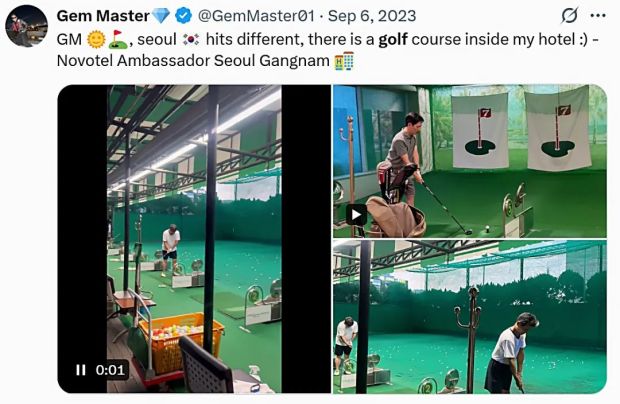
Task: Open the top-right video with flag targets
Action: point(470,161)
